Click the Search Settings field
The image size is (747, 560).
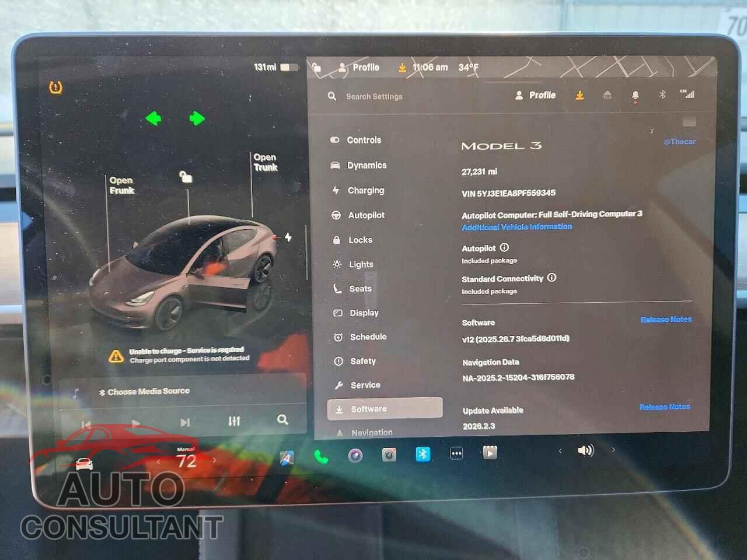[375, 96]
